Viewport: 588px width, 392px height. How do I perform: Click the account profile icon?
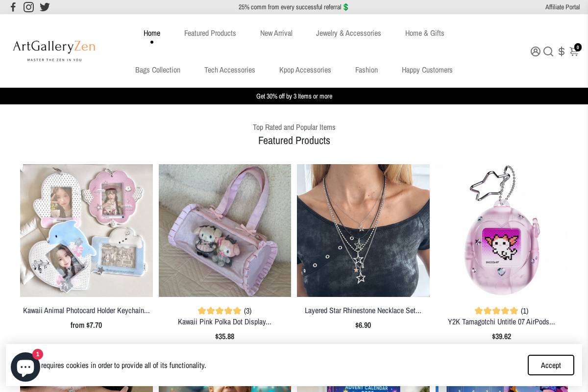536,51
